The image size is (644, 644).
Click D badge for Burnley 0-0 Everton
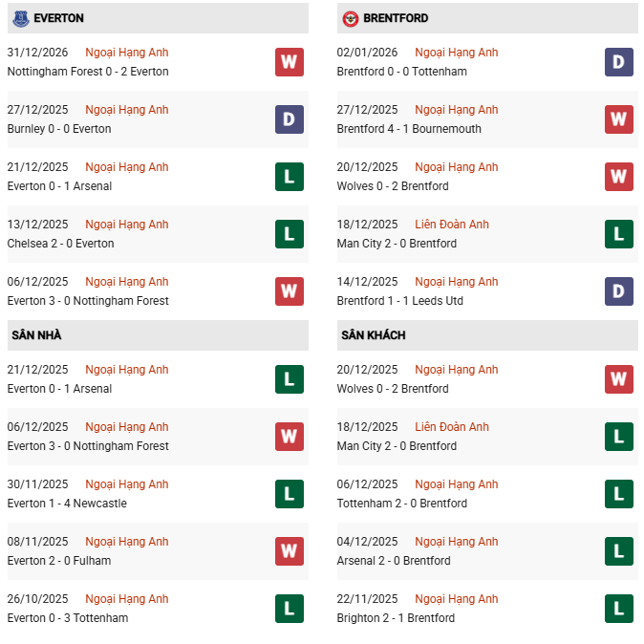coord(290,119)
